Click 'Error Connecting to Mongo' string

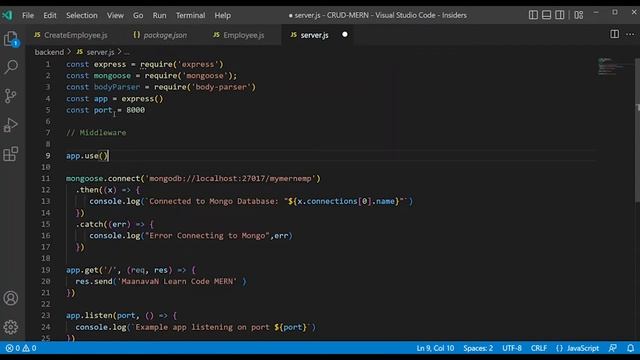pos(207,236)
